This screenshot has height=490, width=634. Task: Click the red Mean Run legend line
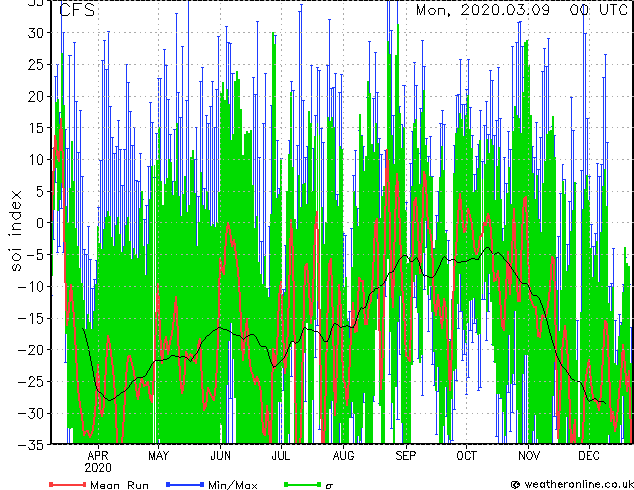[68, 484]
